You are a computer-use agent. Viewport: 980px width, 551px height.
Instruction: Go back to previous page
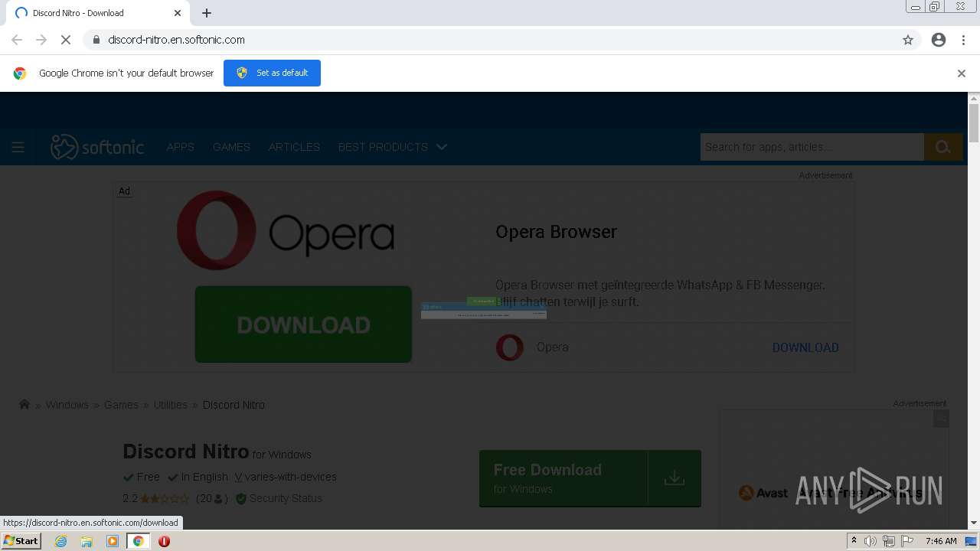click(x=17, y=40)
